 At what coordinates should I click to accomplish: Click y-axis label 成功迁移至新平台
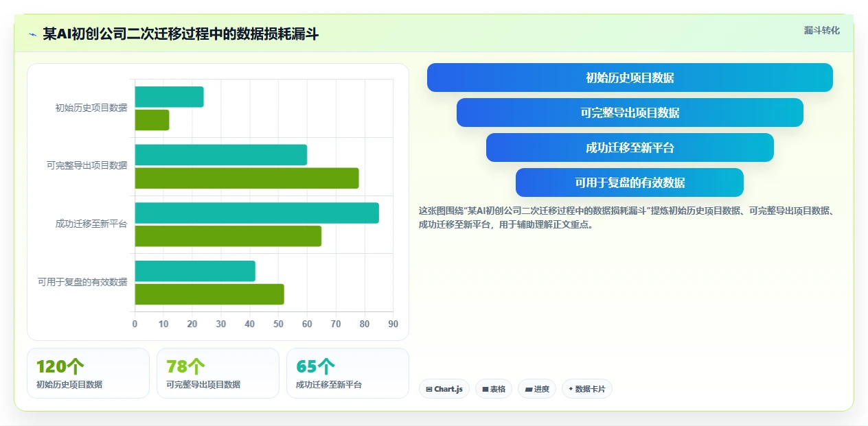pos(91,224)
